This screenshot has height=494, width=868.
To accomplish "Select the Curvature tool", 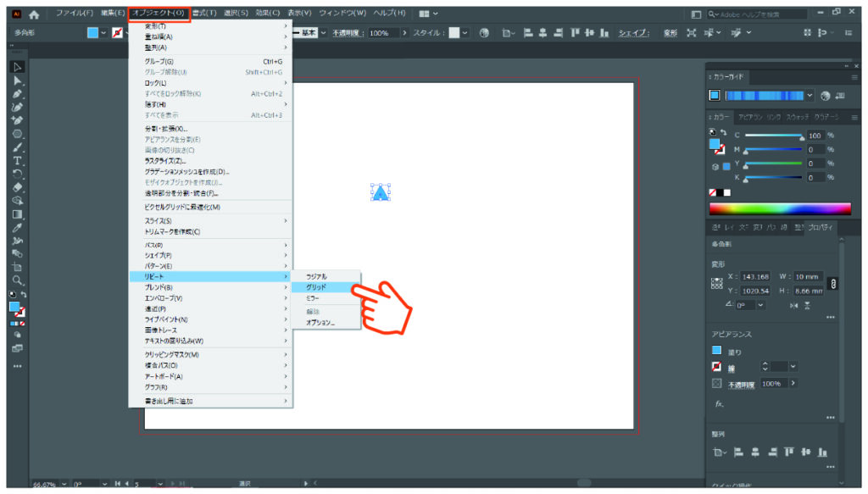I will (17, 108).
